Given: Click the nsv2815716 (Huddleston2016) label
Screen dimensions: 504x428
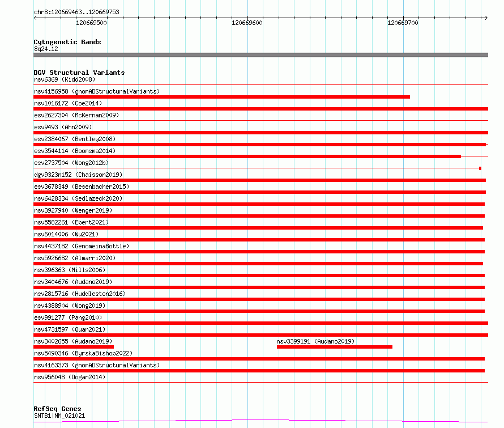Looking at the screenshot, I should (x=80, y=294).
